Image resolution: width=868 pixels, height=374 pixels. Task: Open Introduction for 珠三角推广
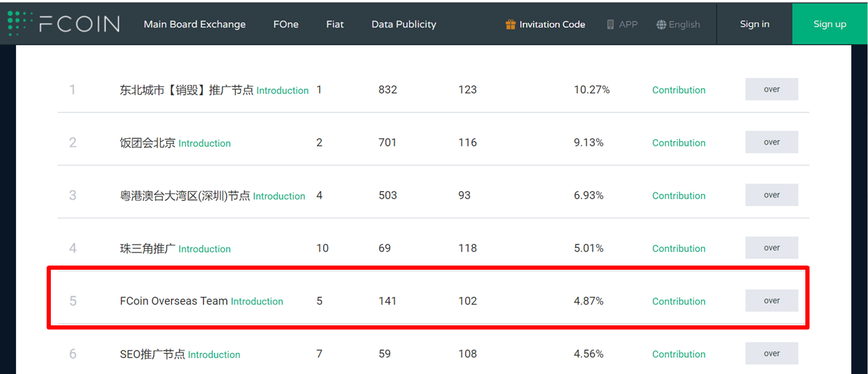click(x=205, y=249)
